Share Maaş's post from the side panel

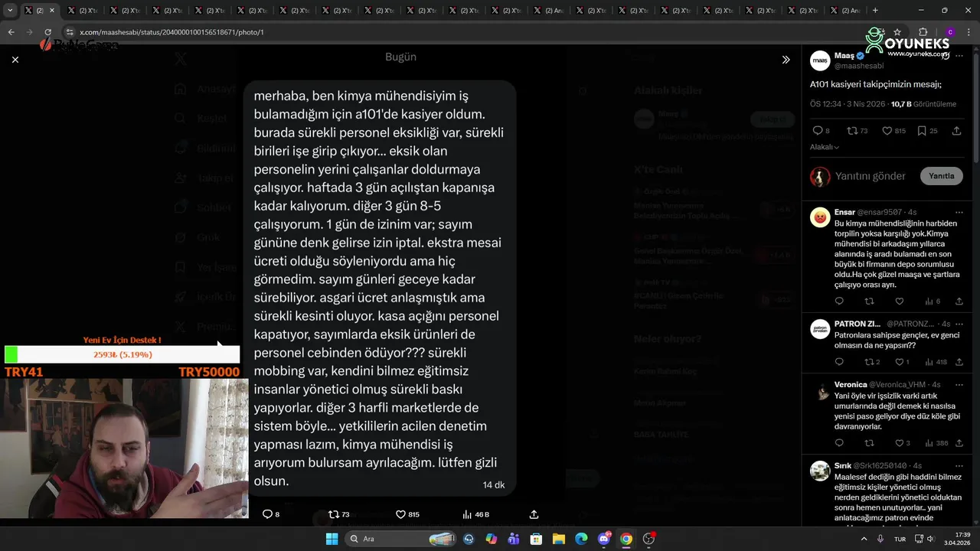[956, 131]
